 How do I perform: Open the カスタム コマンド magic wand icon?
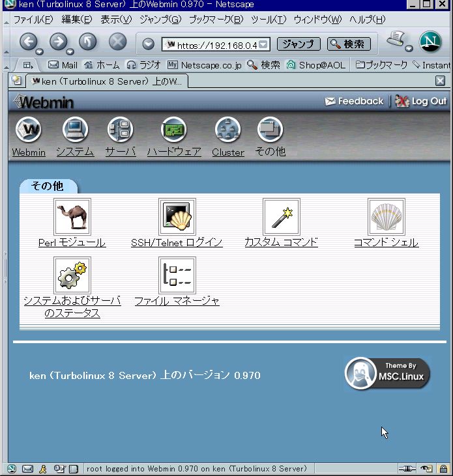[282, 216]
